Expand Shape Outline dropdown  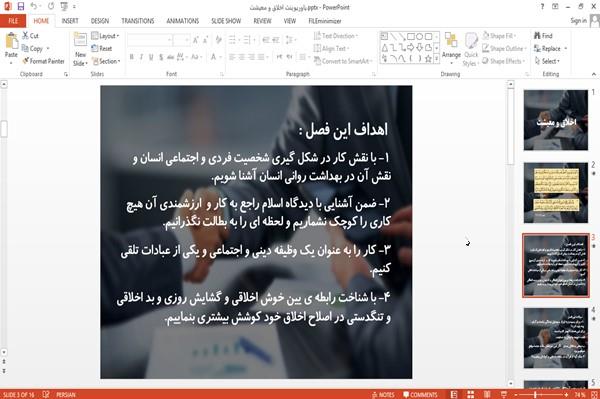(504, 48)
